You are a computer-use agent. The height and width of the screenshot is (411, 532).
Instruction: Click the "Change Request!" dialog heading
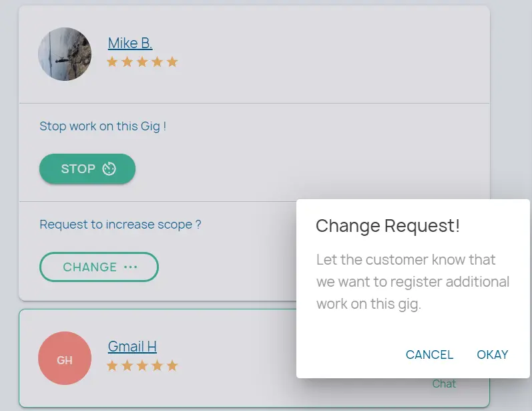[388, 226]
